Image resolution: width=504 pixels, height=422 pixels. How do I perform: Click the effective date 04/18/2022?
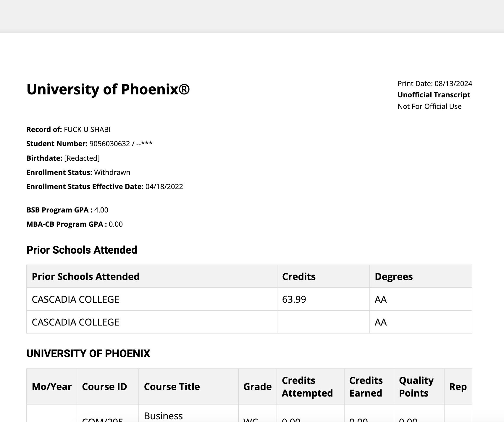click(164, 187)
